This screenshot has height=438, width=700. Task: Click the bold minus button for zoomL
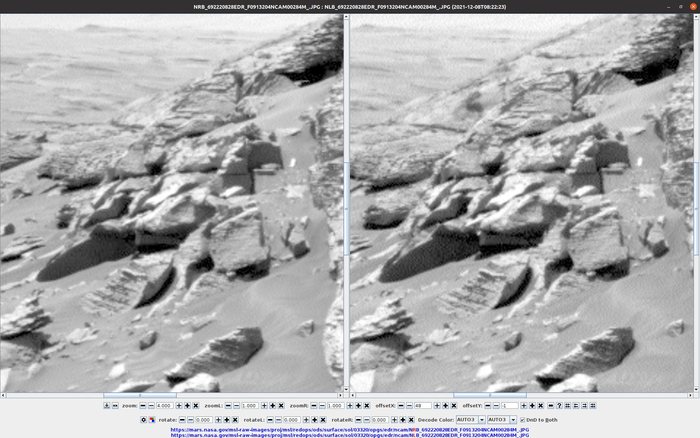pos(228,406)
